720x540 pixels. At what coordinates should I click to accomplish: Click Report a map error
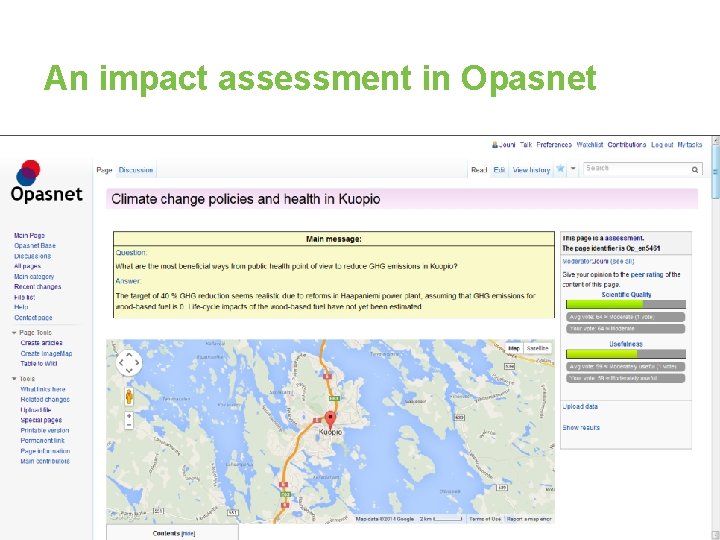coord(529,519)
